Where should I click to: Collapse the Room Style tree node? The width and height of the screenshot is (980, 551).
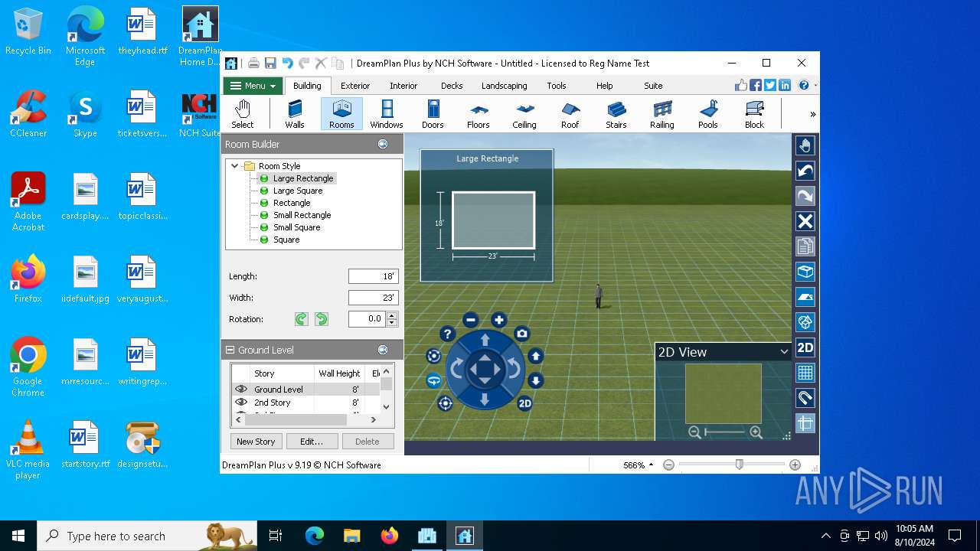235,166
